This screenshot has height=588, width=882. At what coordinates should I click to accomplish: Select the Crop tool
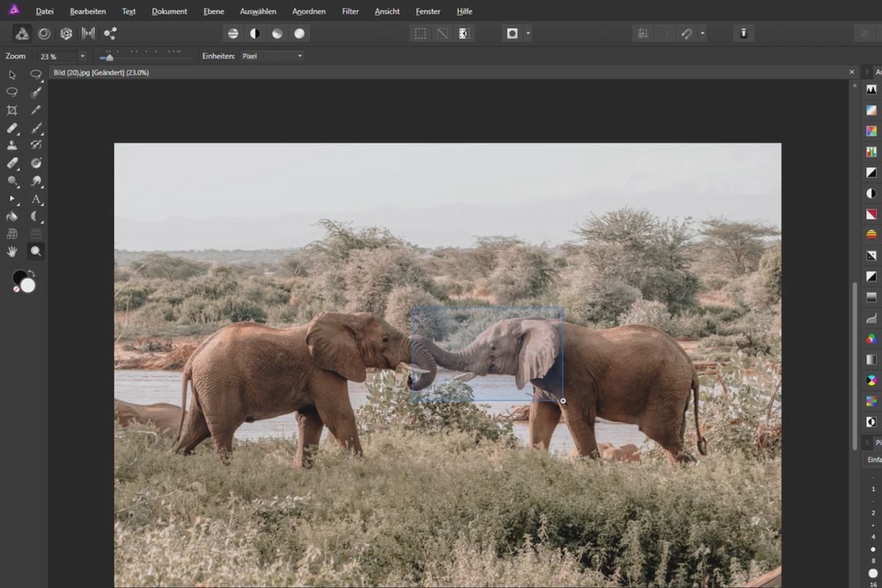(12, 110)
